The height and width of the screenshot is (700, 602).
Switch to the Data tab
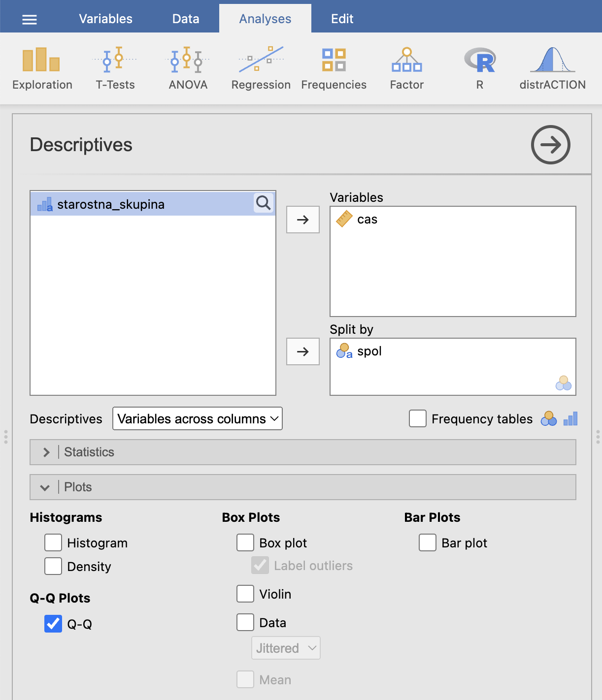click(x=186, y=19)
